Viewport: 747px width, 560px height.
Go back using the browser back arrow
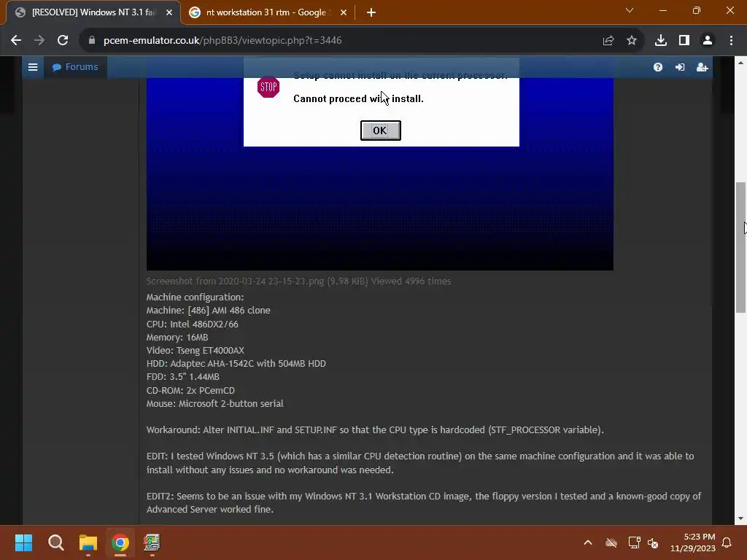click(16, 41)
